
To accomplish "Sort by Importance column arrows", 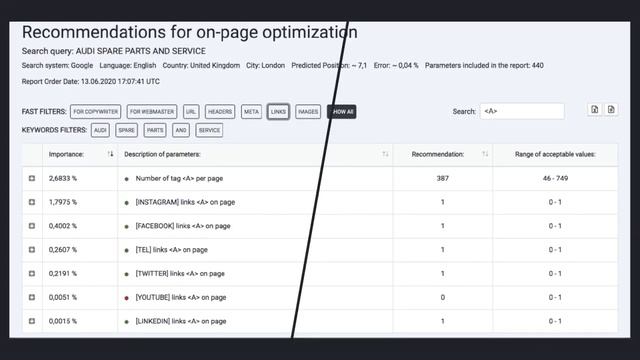I will (x=110, y=154).
